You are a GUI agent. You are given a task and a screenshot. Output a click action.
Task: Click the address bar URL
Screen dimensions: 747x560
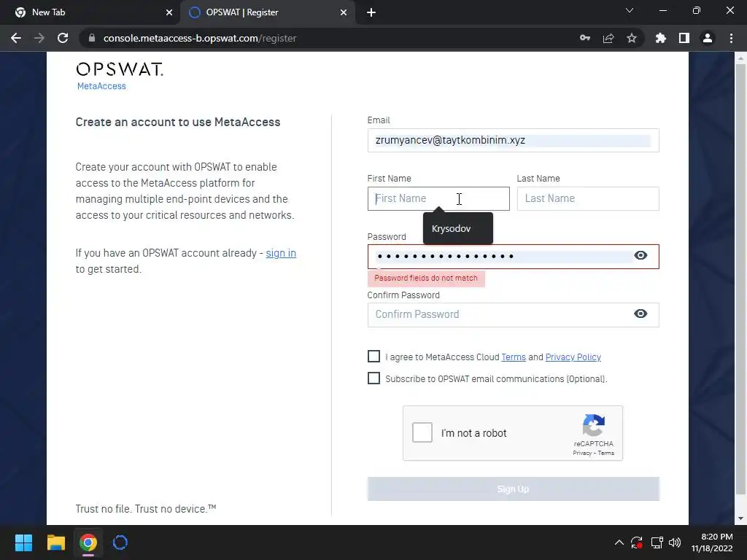(200, 38)
